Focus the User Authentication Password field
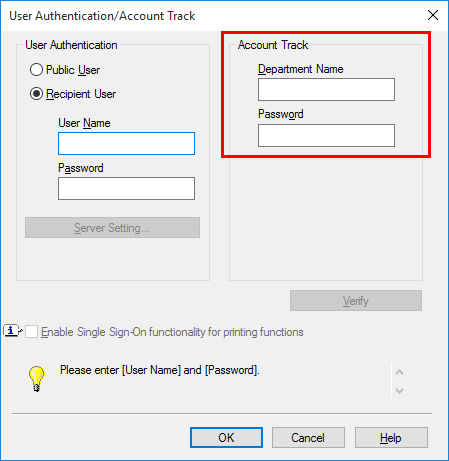 (x=126, y=189)
